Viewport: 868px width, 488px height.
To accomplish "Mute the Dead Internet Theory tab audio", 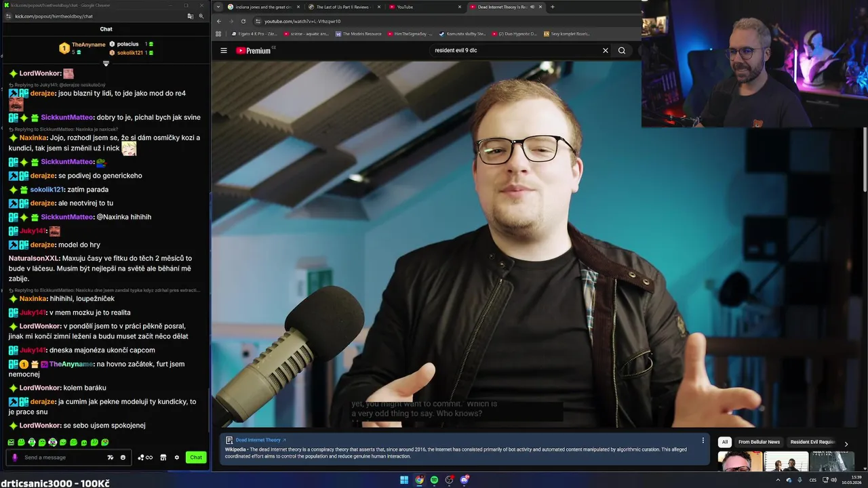I will coord(532,7).
